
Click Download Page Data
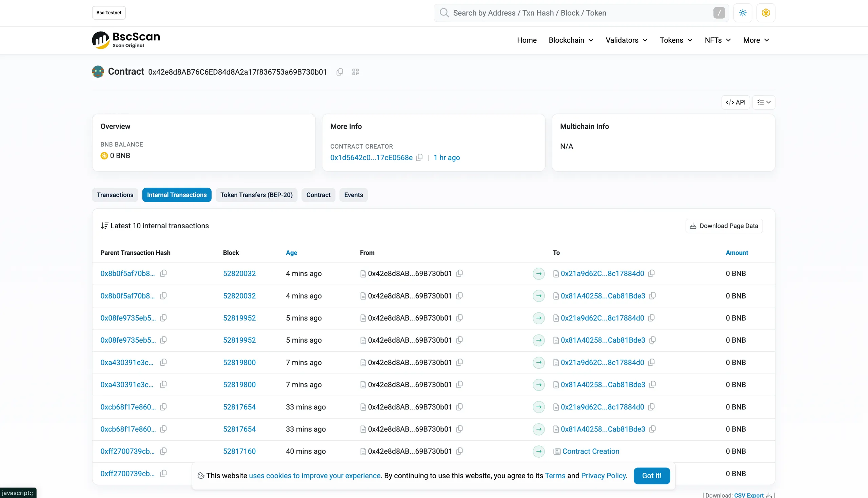(724, 226)
